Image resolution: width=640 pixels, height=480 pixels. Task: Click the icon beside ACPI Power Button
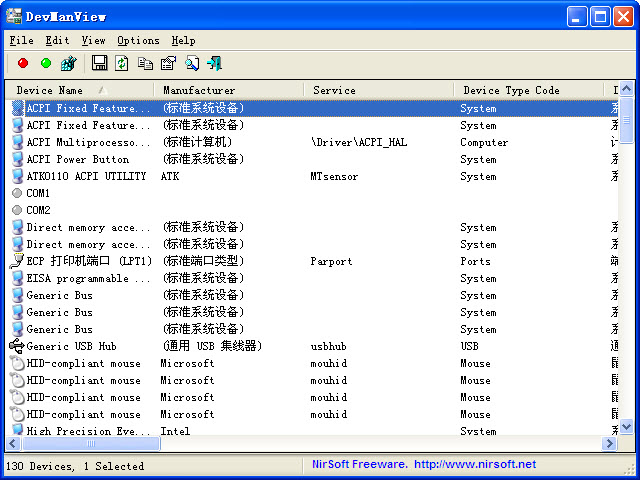(17, 159)
